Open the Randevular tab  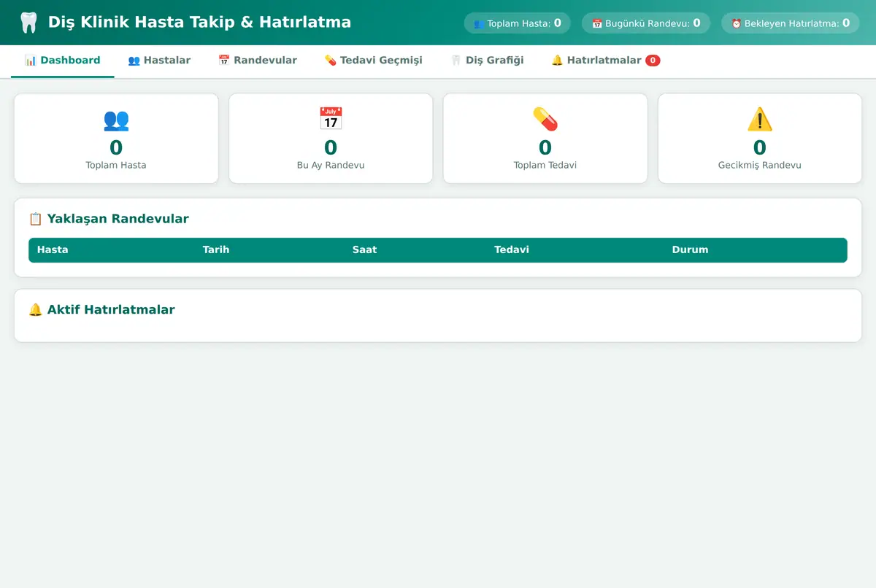(258, 61)
